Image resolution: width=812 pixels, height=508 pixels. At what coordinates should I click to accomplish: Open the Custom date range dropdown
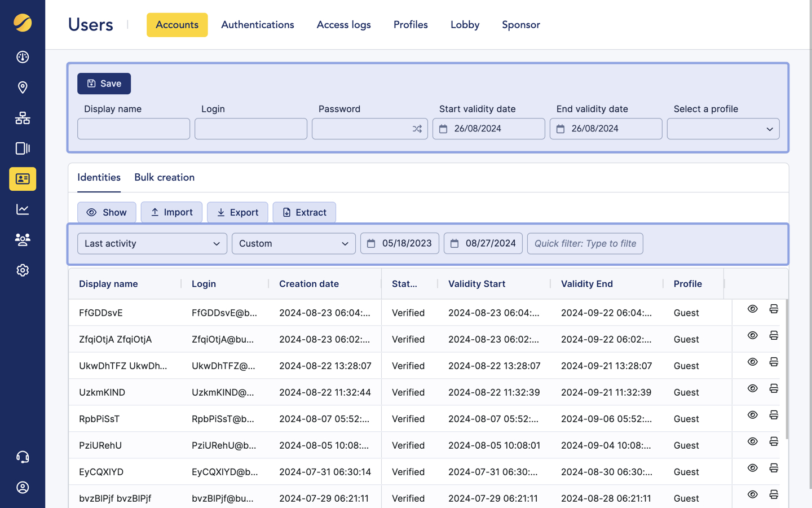pos(293,243)
